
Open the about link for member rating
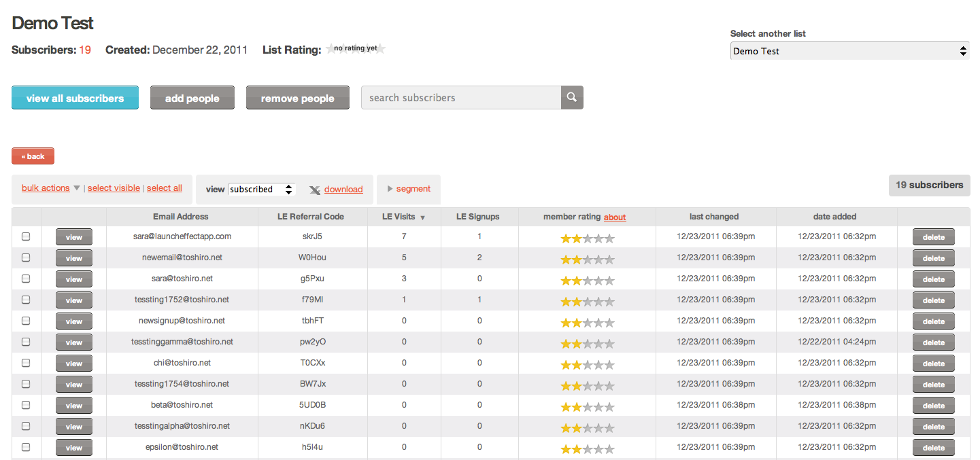pos(615,217)
